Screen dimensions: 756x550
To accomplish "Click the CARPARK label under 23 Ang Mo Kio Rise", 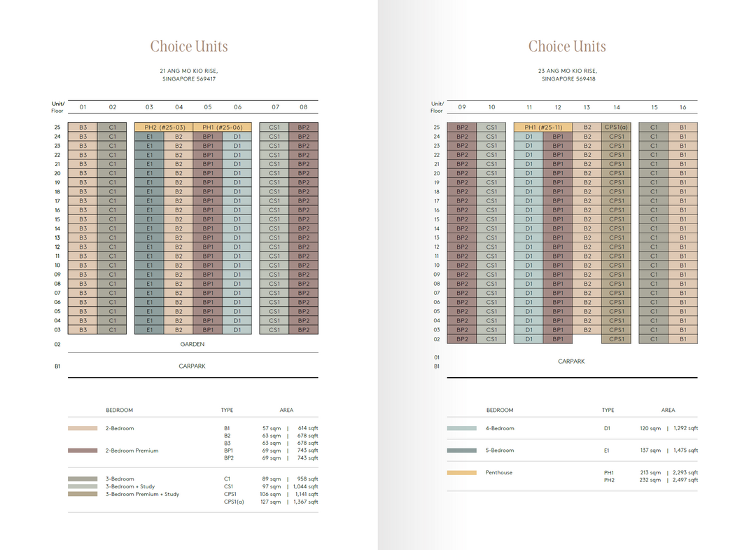I will pos(571,362).
